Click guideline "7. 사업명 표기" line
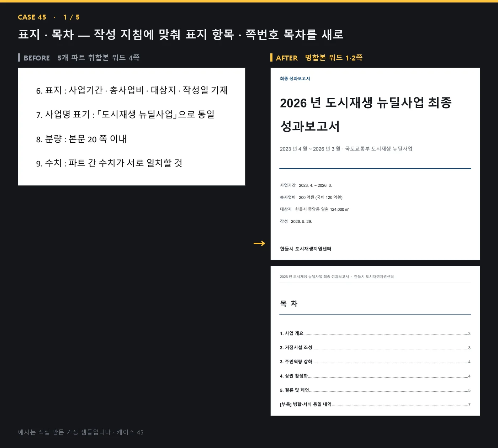This screenshot has height=448, width=498. 125,115
